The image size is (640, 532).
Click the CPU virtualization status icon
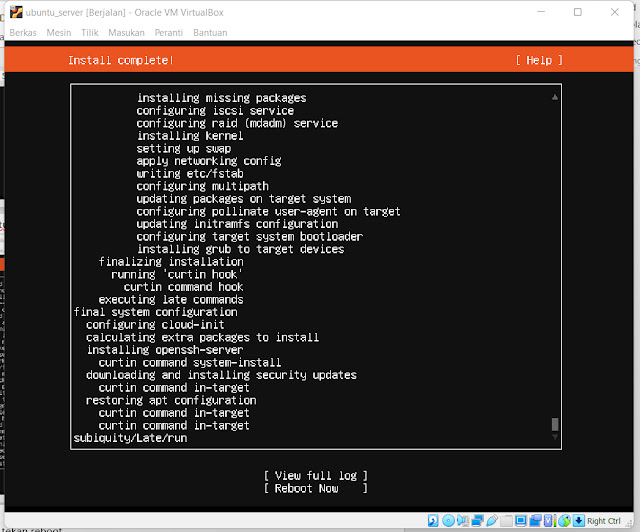[x=549, y=521]
